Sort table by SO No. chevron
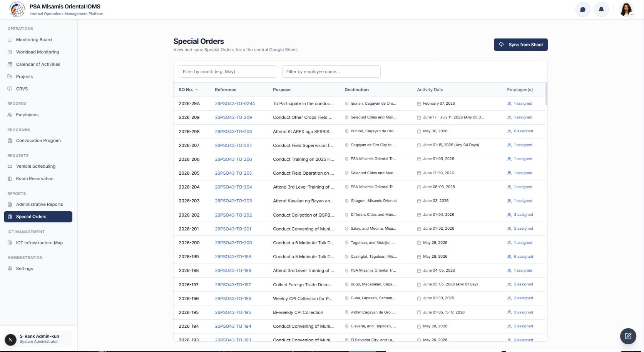Screen dimensions: 644x352 tap(196, 90)
